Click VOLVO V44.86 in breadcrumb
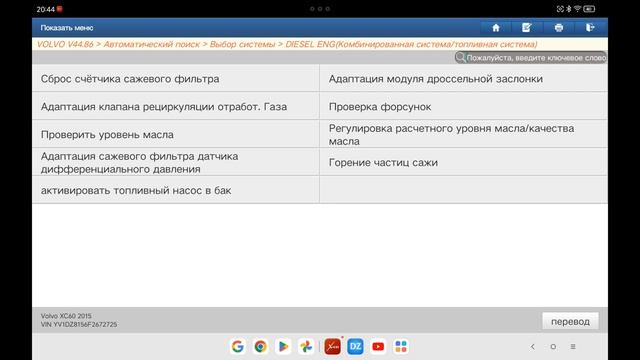Image resolution: width=640 pixels, height=360 pixels. pyautogui.click(x=65, y=44)
